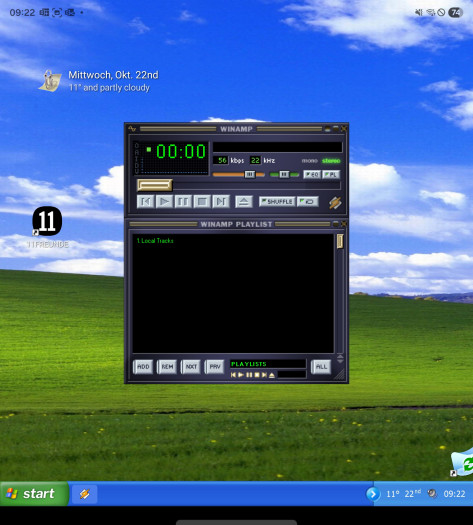Minimize the Winamp main window
The width and height of the screenshot is (473, 525).
[328, 129]
